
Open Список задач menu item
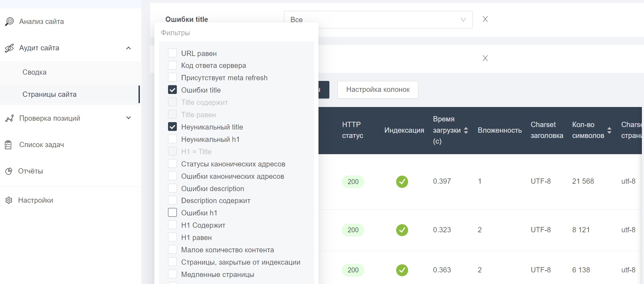41,145
